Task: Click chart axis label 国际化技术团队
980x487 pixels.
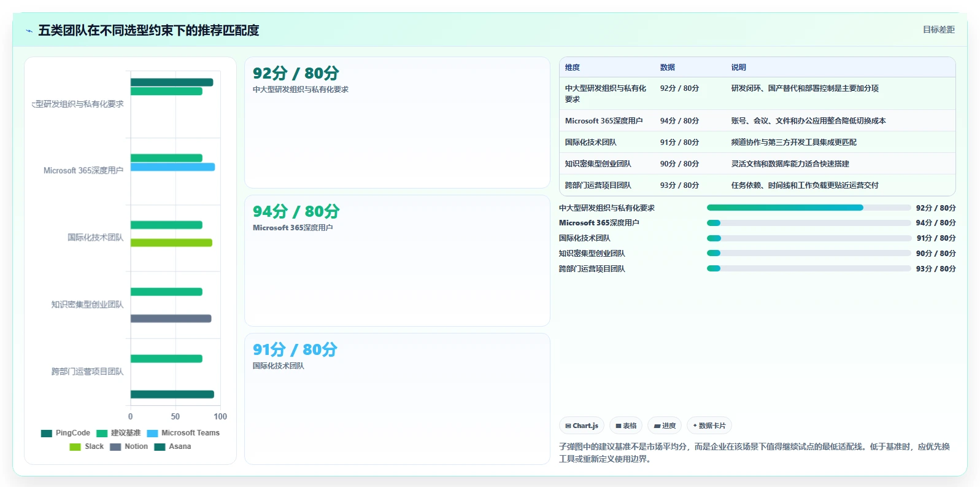Action: tap(95, 238)
